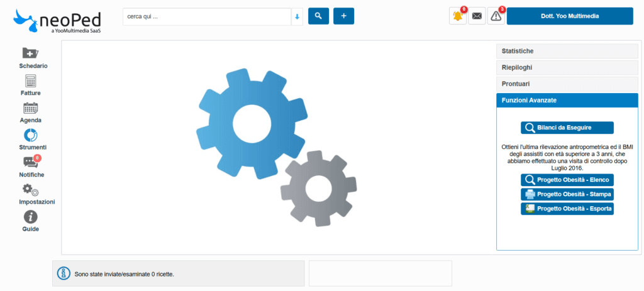Open the Dott. Yoo Multimedia user menu

point(569,16)
